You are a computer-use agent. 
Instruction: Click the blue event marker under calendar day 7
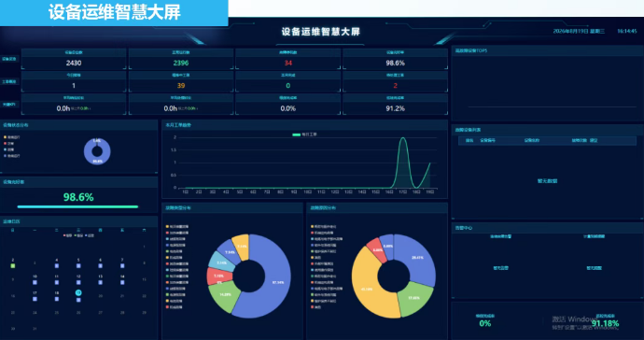point(122,266)
